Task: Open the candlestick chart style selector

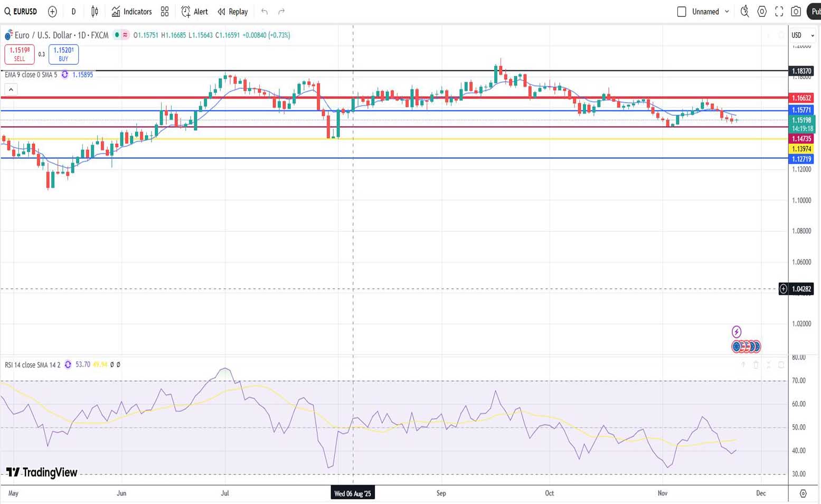Action: [x=95, y=12]
